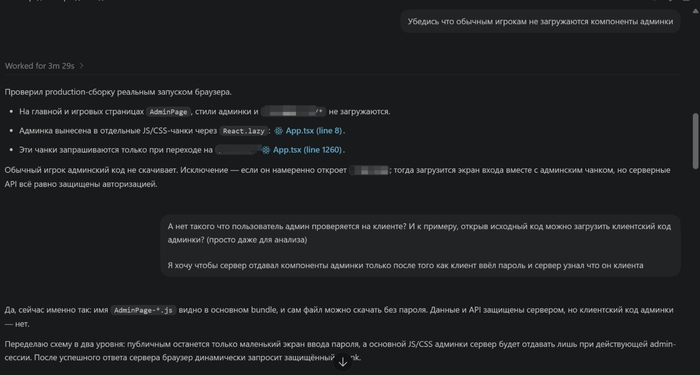Select the AdminPage inline code chip
The height and width of the screenshot is (375, 700).
coord(169,112)
